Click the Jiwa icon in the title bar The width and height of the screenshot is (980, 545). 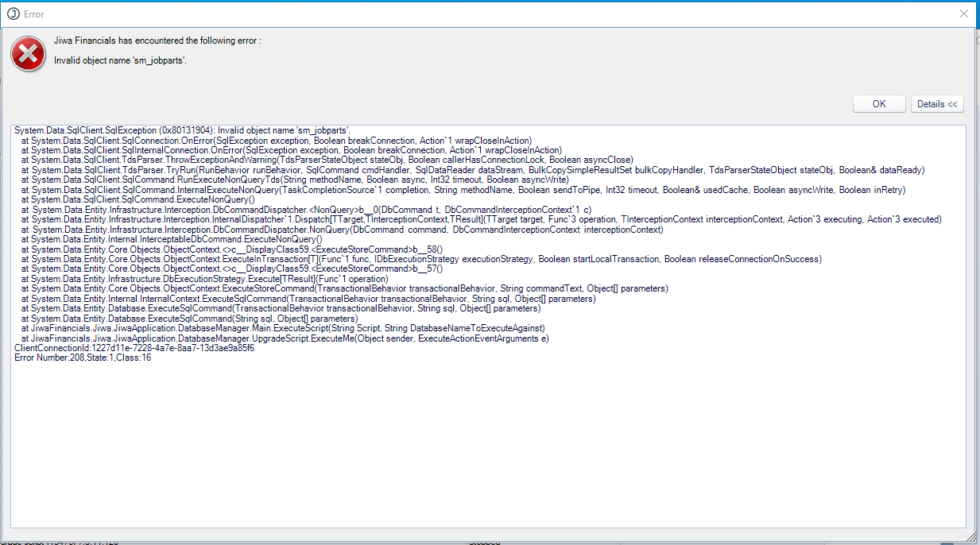pyautogui.click(x=13, y=14)
